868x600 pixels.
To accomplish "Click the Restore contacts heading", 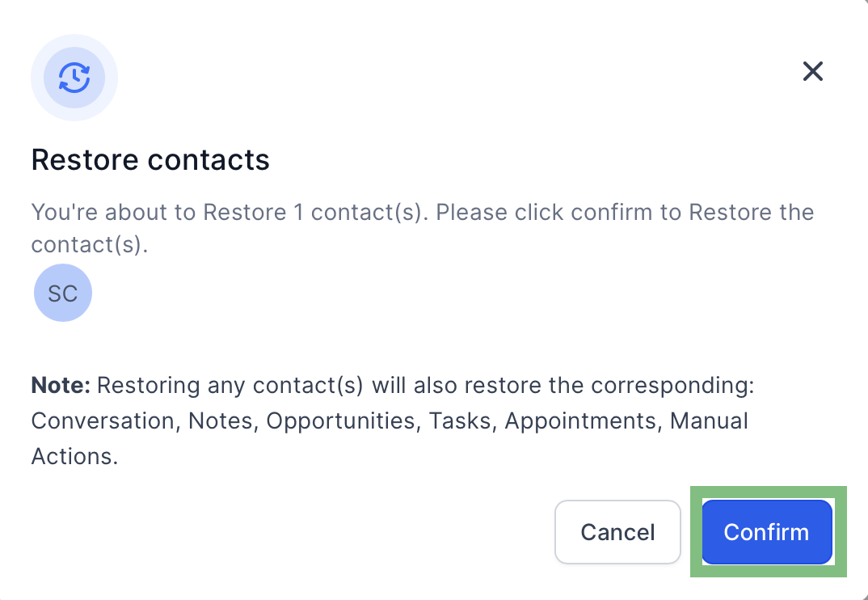I will click(x=150, y=159).
